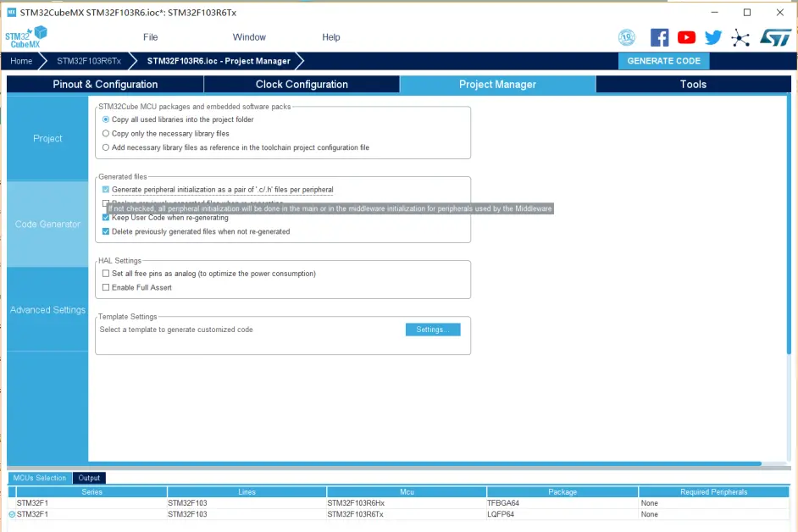Switch to Pinout & Configuration tab
798x532 pixels.
pos(105,85)
